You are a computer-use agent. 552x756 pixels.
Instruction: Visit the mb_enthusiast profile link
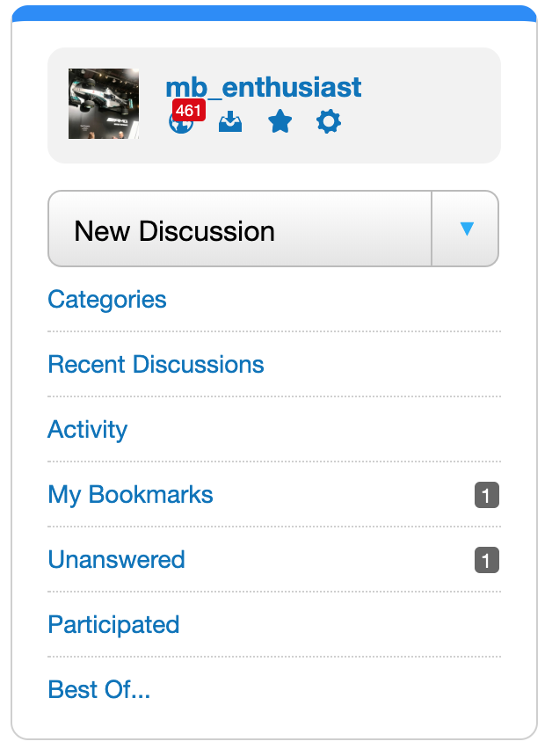(x=263, y=87)
